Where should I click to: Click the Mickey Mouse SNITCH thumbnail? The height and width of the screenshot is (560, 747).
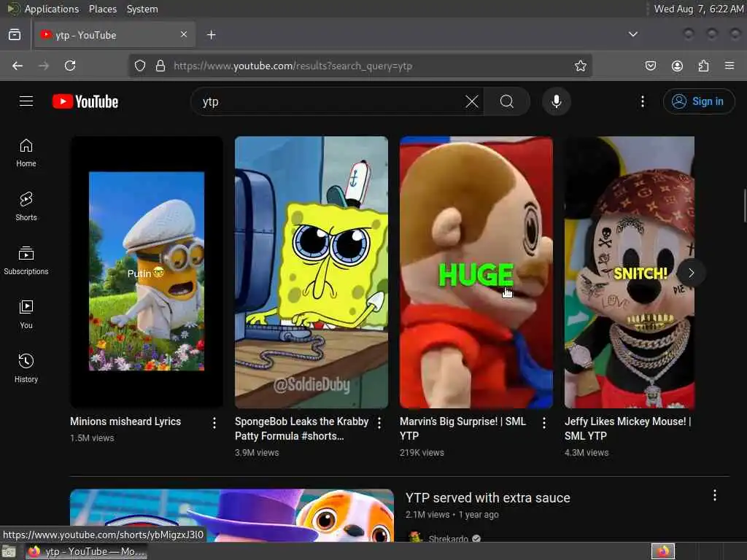pos(630,272)
